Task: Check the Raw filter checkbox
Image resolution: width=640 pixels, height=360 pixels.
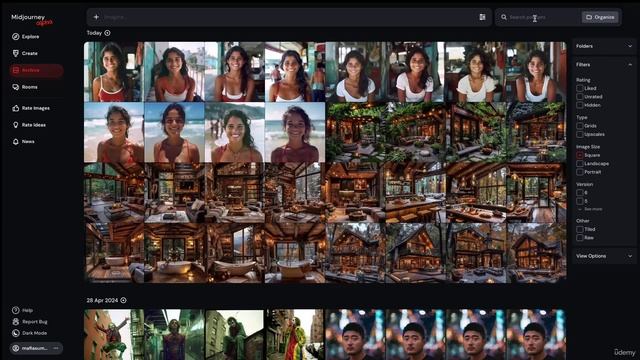Action: pyautogui.click(x=580, y=238)
